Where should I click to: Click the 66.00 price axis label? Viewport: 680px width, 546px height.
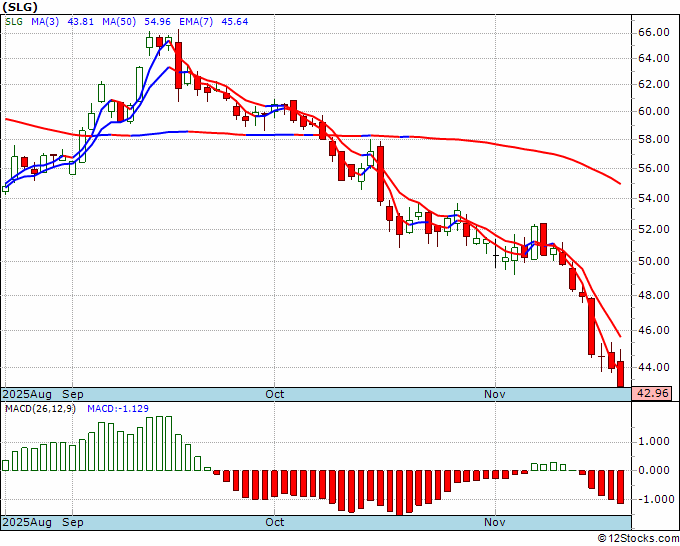pos(653,33)
